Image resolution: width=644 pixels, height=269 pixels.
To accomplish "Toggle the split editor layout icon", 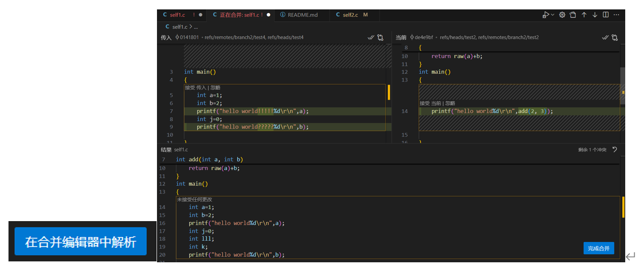I will pos(606,15).
